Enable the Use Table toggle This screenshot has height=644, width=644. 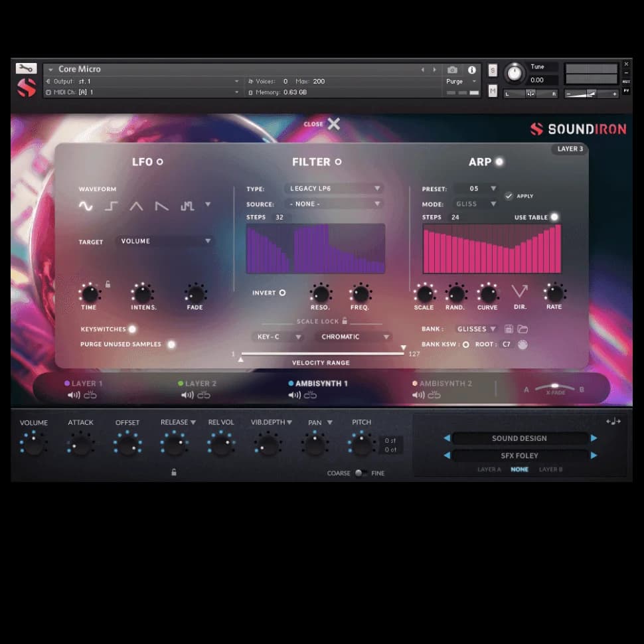554,217
